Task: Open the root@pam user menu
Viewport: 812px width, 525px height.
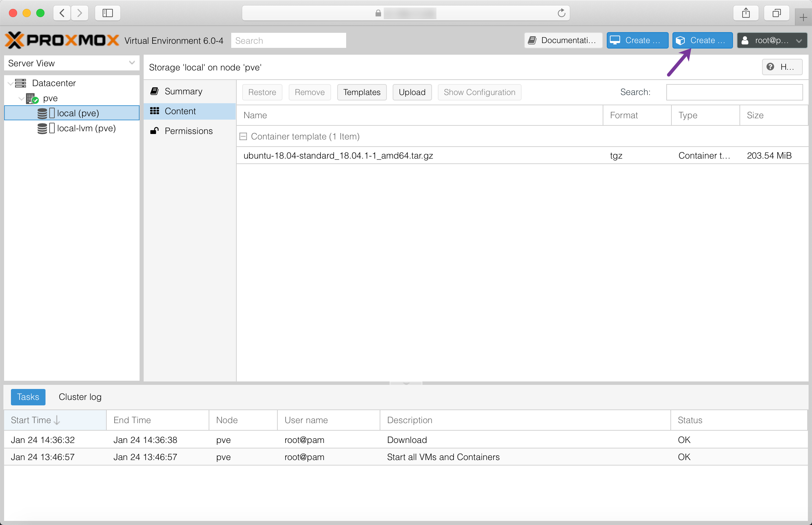Action: click(772, 40)
